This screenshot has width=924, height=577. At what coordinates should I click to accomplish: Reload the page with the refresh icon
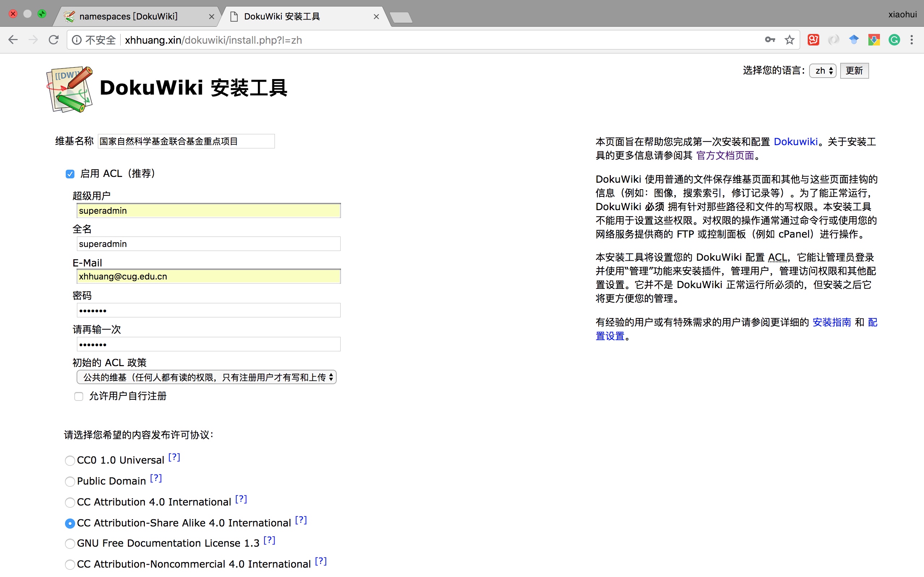[54, 40]
